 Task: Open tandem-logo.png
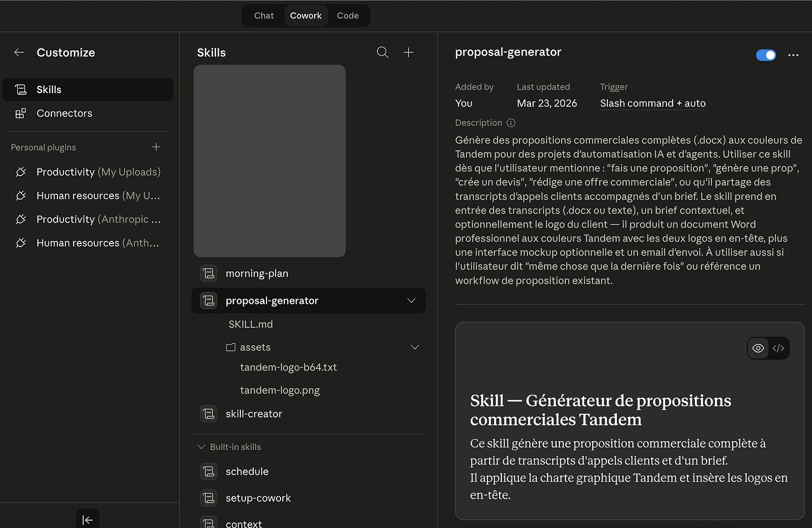click(x=280, y=390)
